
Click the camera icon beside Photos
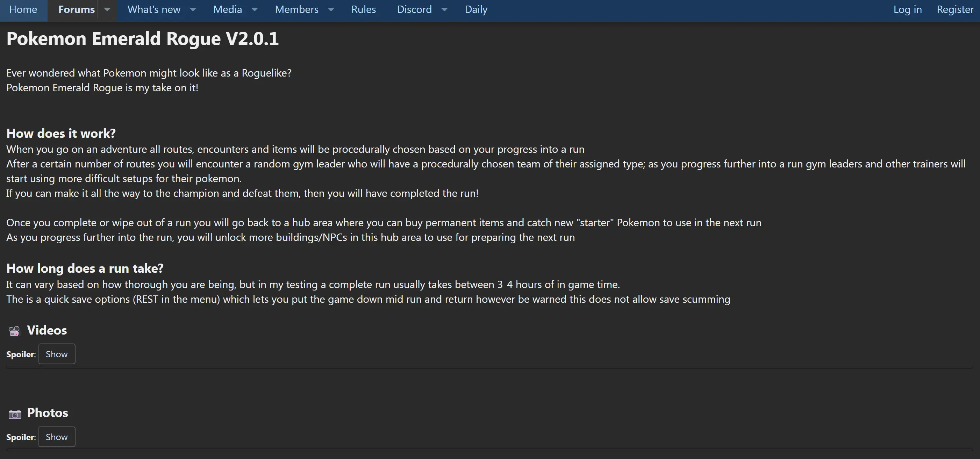point(15,414)
